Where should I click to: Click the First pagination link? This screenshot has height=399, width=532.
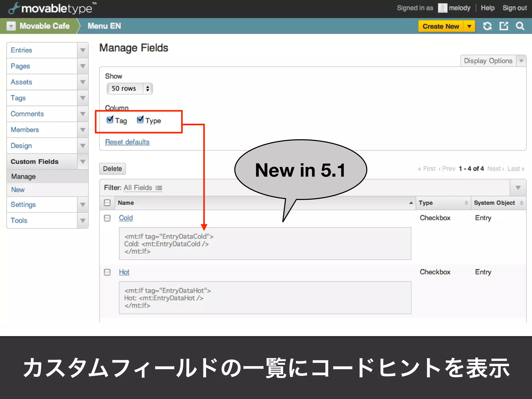click(x=427, y=169)
